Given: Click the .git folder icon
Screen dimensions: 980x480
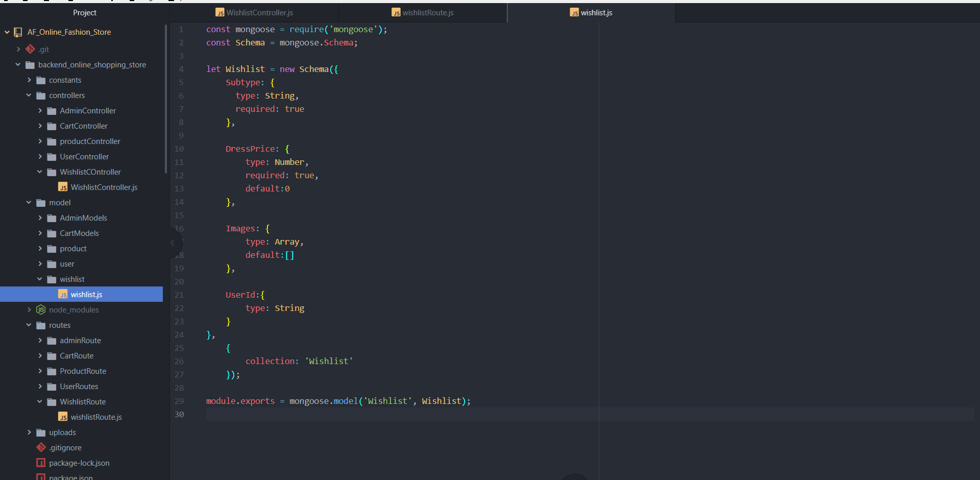Looking at the screenshot, I should [31, 49].
